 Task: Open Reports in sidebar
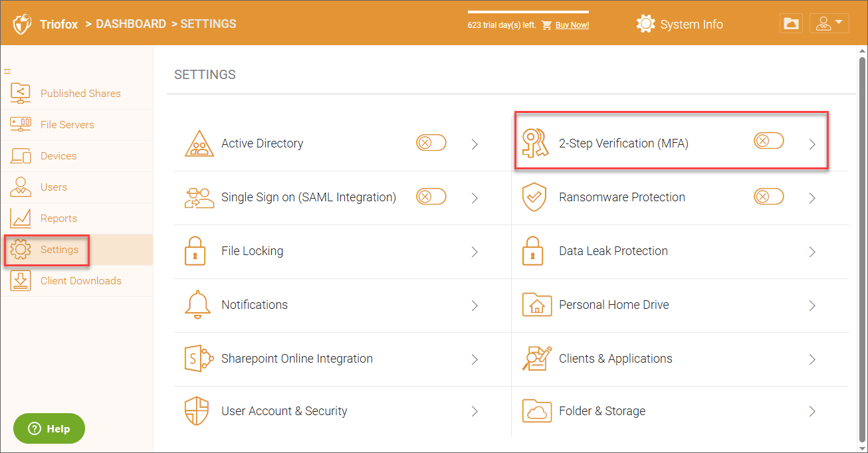pos(76,219)
